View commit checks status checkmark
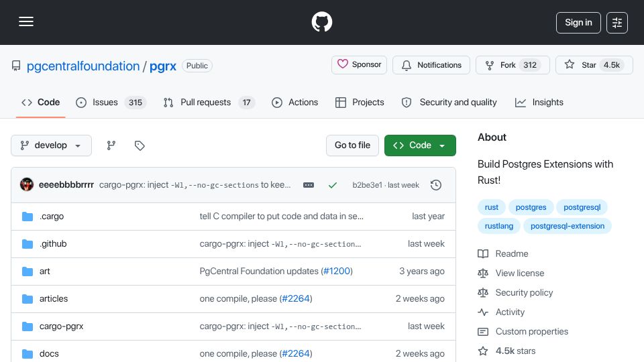This screenshot has height=362, width=644. point(333,185)
